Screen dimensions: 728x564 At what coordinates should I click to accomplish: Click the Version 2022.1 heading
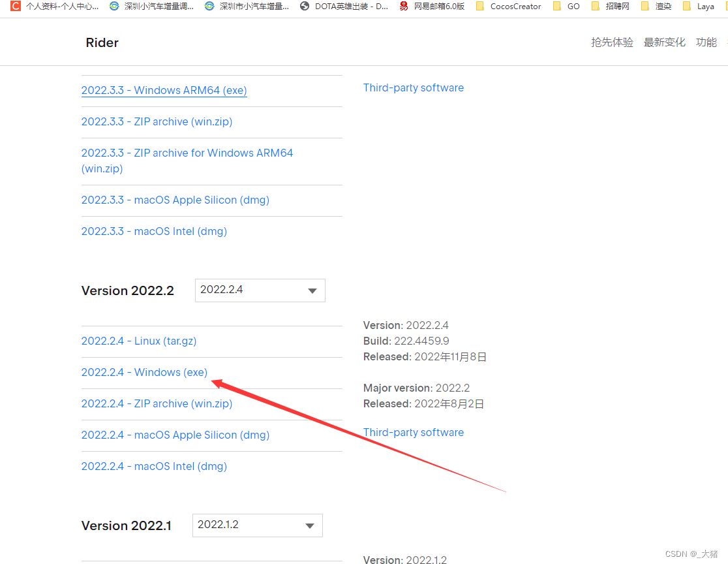[127, 526]
